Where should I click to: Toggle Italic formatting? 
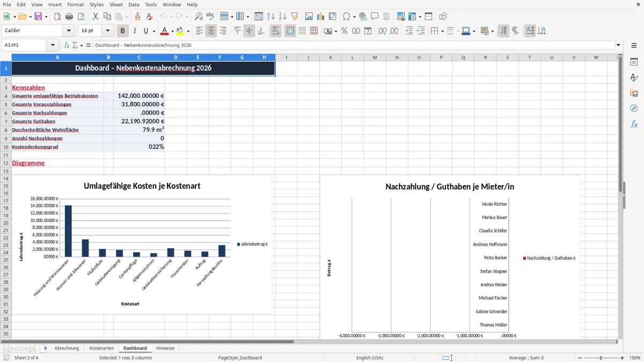(x=135, y=31)
